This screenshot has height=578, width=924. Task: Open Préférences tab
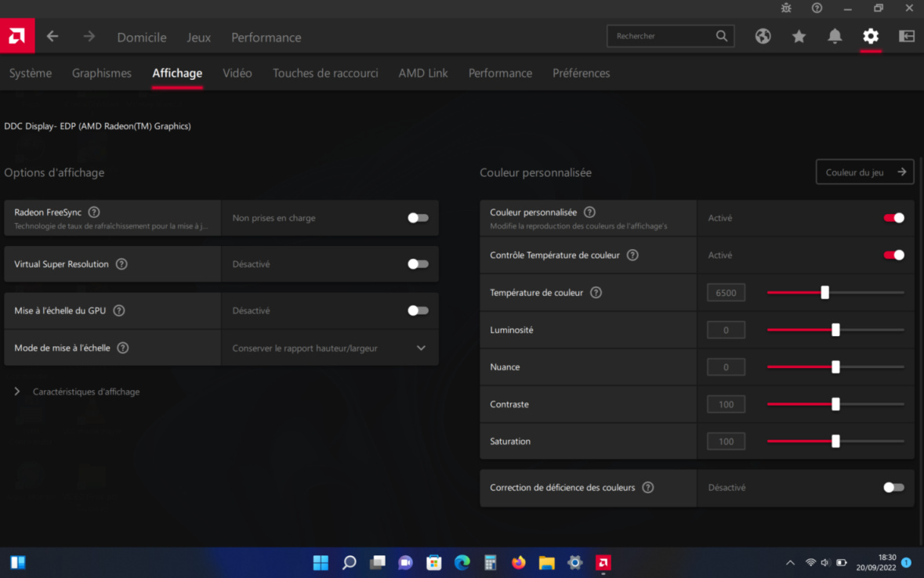[x=581, y=73]
